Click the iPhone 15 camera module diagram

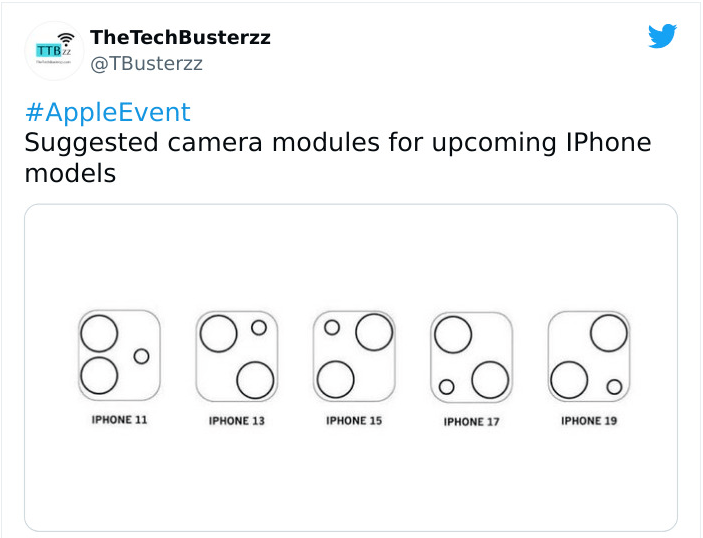[x=354, y=356]
